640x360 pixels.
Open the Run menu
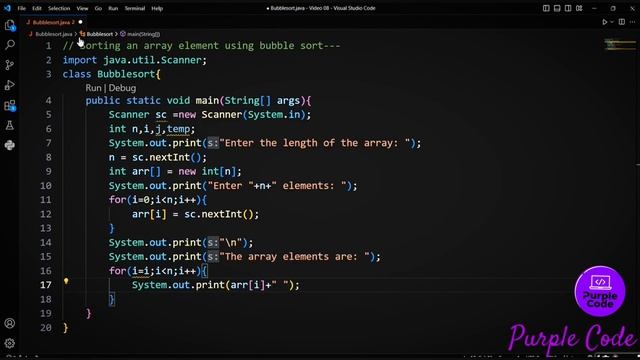[113, 8]
